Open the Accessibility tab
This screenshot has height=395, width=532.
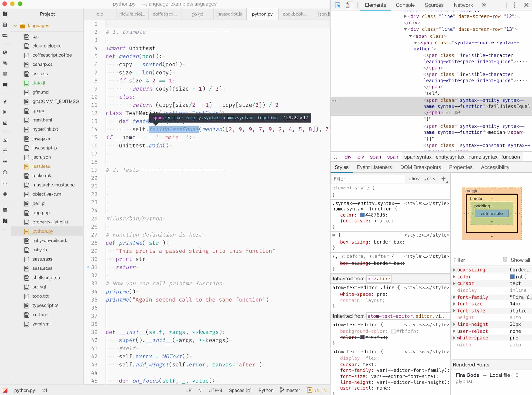point(495,167)
